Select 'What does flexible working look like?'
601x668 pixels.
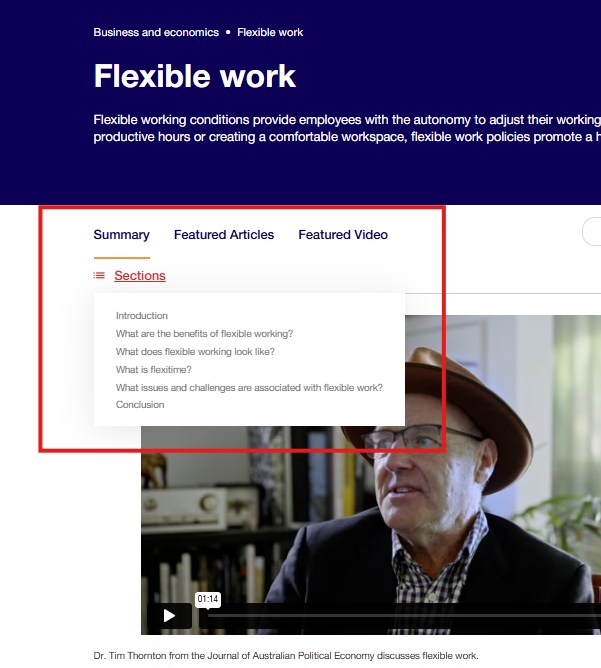[195, 352]
